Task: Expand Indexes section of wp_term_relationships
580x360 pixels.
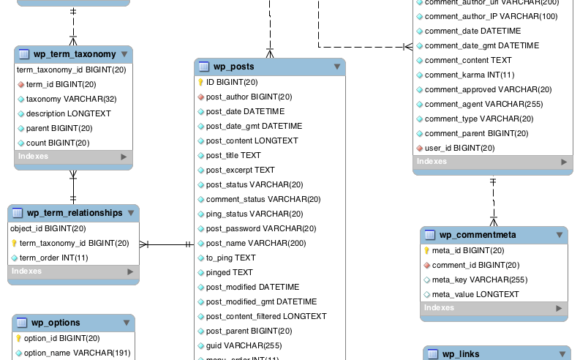Action: pyautogui.click(x=130, y=272)
